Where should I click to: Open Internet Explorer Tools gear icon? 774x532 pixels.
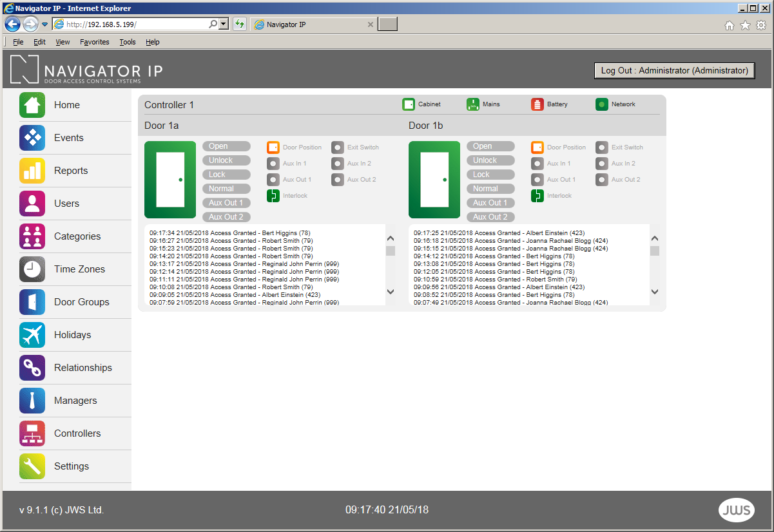point(761,25)
